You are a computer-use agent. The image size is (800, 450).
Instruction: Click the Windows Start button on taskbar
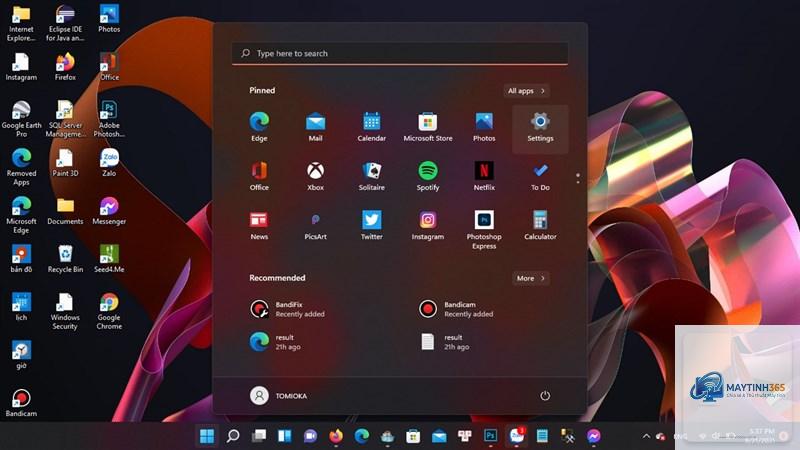click(207, 436)
